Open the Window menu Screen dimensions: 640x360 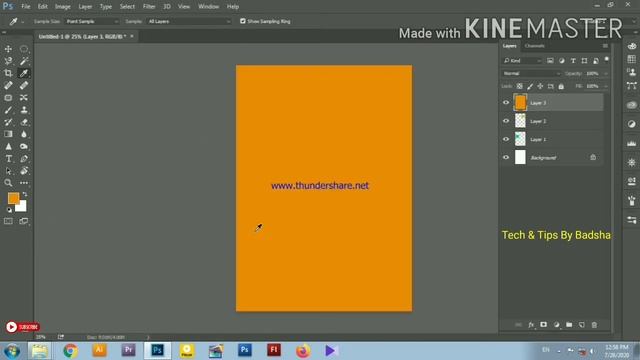click(209, 7)
